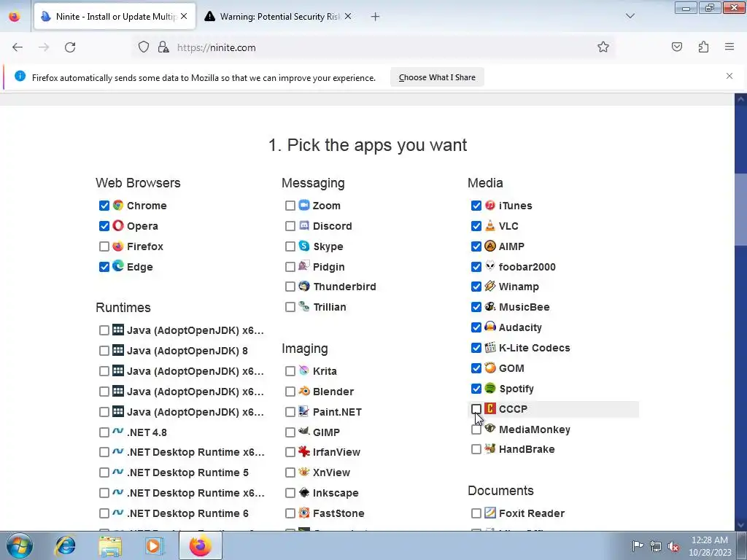Click the GOM label text
Screen dimensions: 747x560
tap(511, 368)
